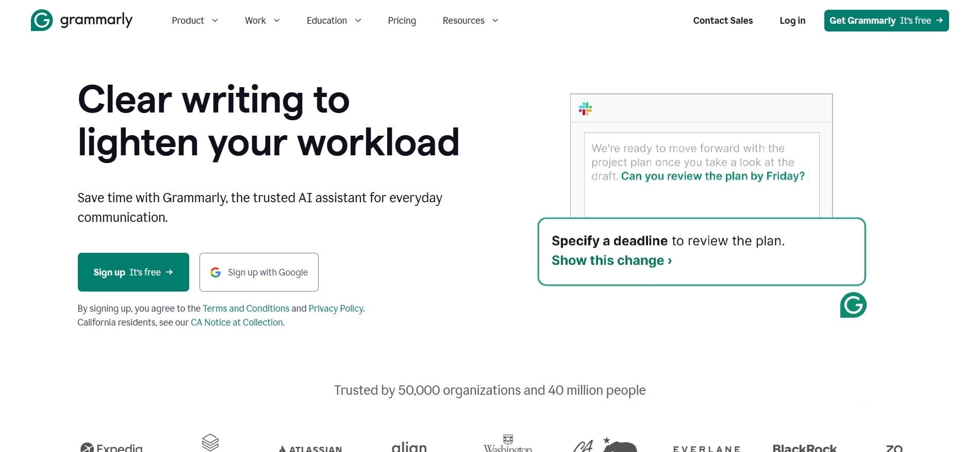
Task: Open Privacy Policy link
Action: coord(336,309)
